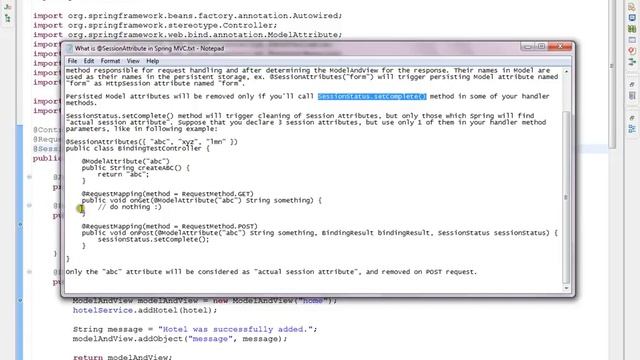Click the 'String message' line in Eclipse
Screen dimensions: 640x360
[x=195, y=329]
